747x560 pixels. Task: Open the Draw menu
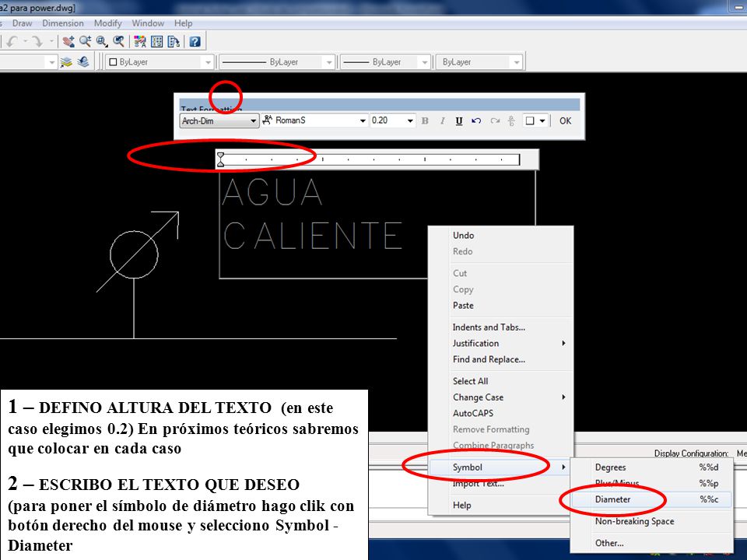(x=22, y=23)
